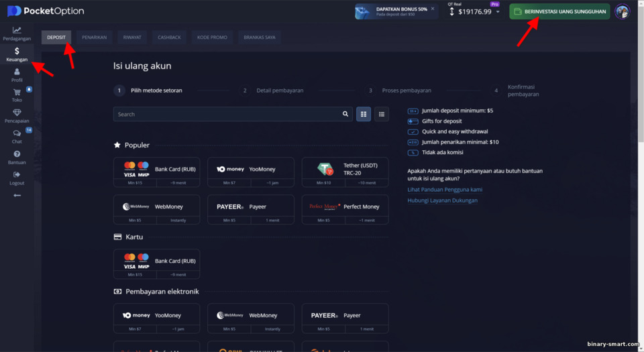This screenshot has height=352, width=644.
Task: Click step 2 Detail pembayaran
Action: tap(272, 91)
